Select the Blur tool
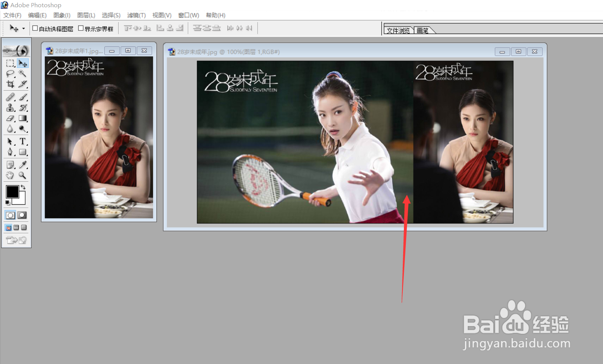 coord(10,129)
